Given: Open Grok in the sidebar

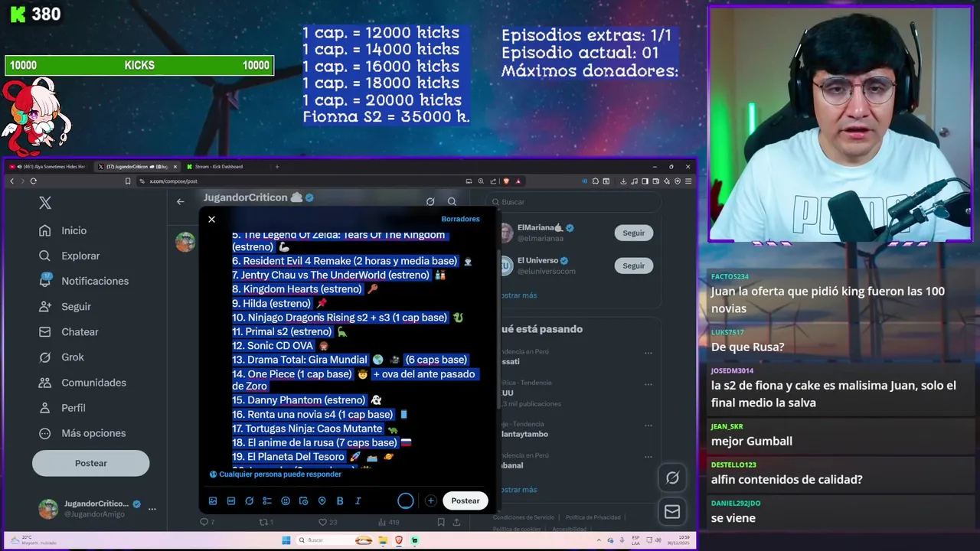Looking at the screenshot, I should (62, 357).
